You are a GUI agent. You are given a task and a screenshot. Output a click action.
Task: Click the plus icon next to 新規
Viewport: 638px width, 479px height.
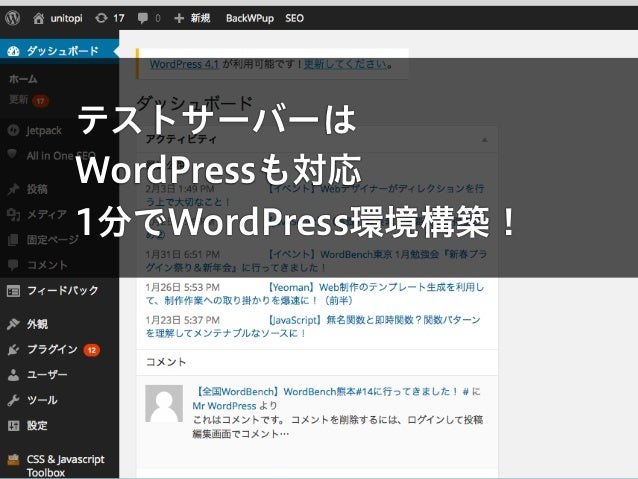click(x=179, y=18)
